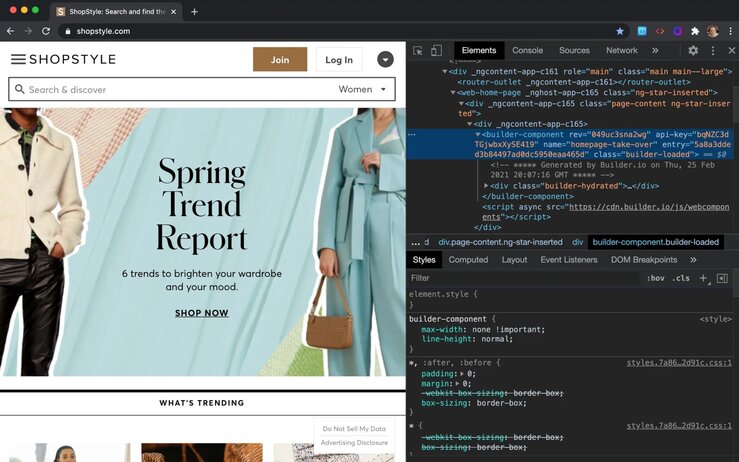Focus the Styles Filter field
This screenshot has height=462, width=739.
[x=523, y=278]
